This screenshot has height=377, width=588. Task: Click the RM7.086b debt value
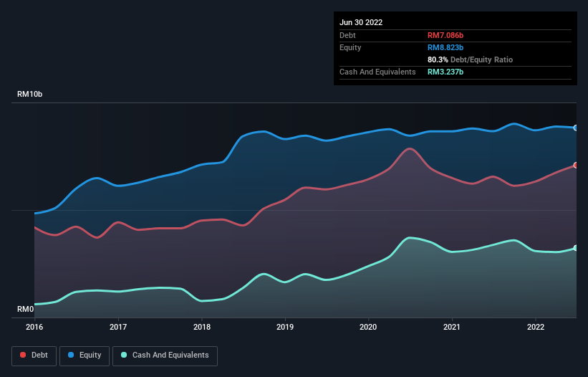pyautogui.click(x=445, y=35)
